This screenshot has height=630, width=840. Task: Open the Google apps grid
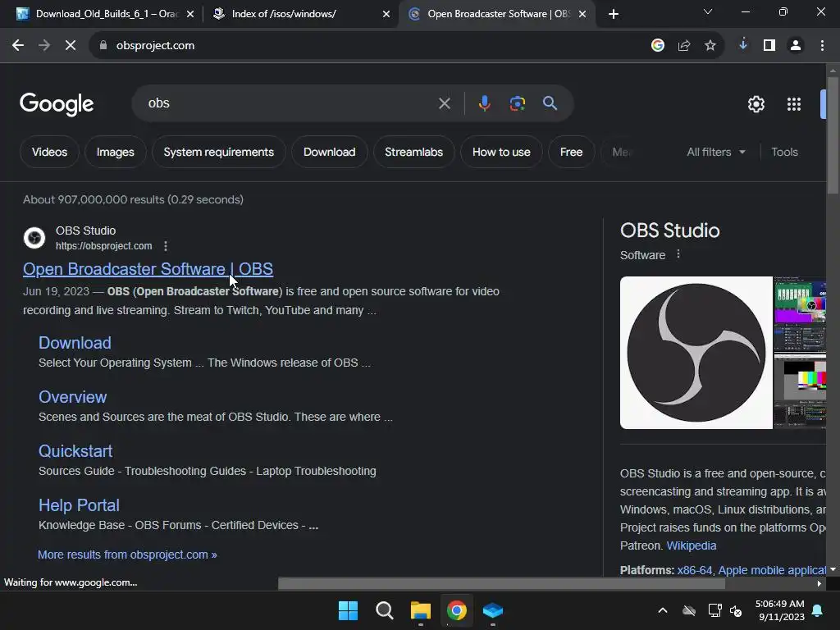pyautogui.click(x=794, y=104)
